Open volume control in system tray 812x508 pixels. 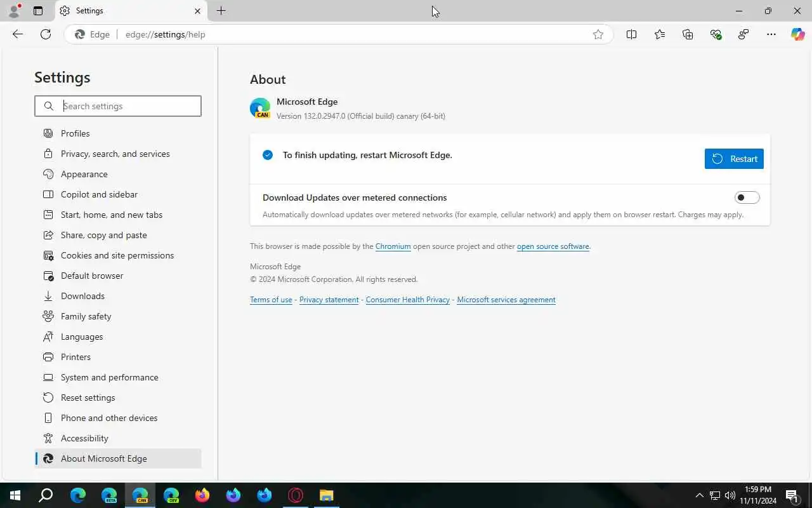[730, 495]
